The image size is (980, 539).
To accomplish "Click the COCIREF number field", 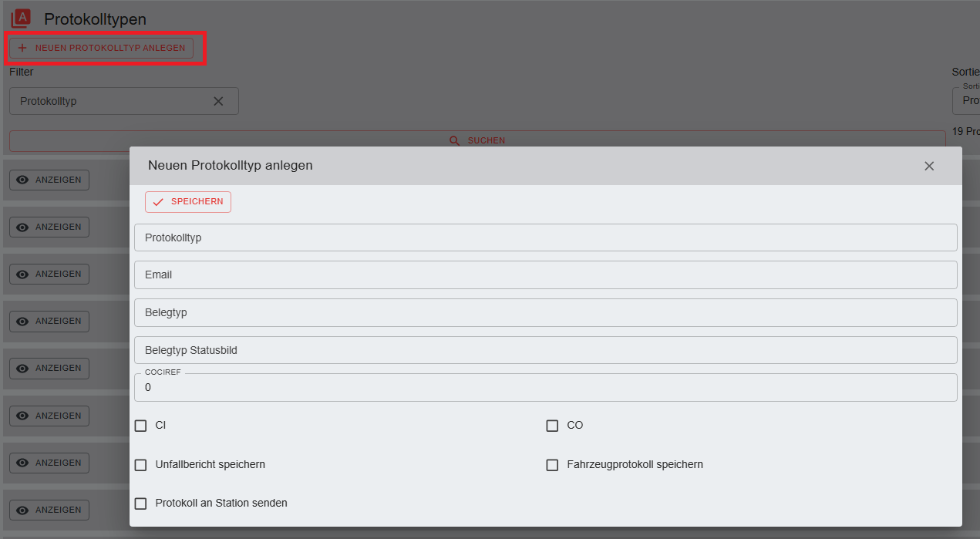I will (x=545, y=388).
